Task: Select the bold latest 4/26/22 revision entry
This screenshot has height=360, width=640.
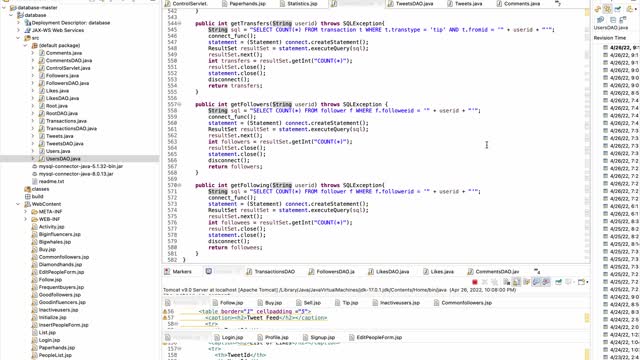Action: pos(621,48)
